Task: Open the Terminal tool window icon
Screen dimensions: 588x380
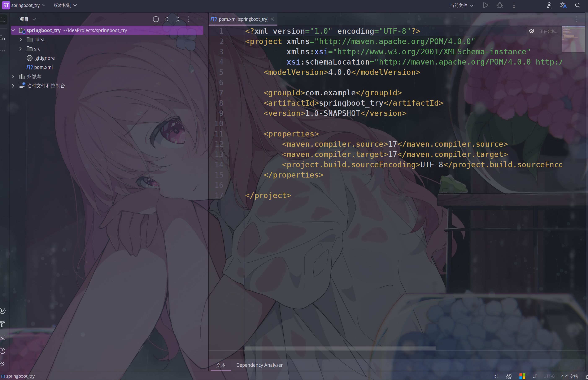Action: pos(3,337)
